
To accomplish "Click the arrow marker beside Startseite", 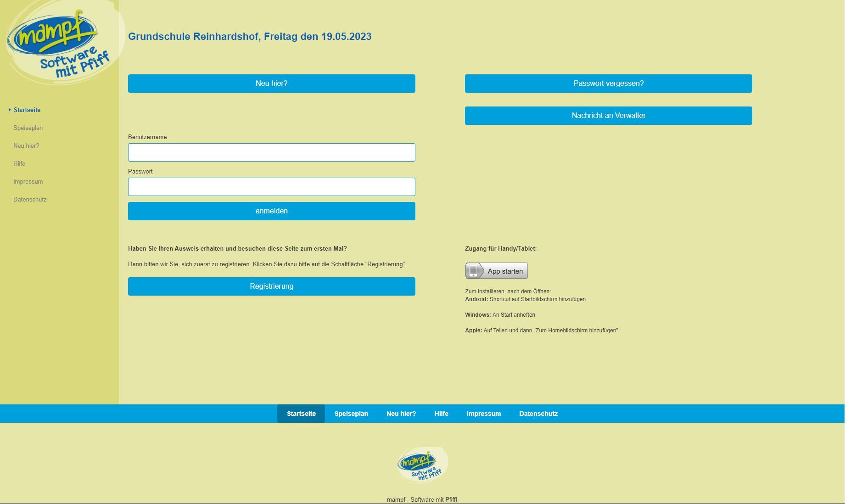I will tap(9, 110).
